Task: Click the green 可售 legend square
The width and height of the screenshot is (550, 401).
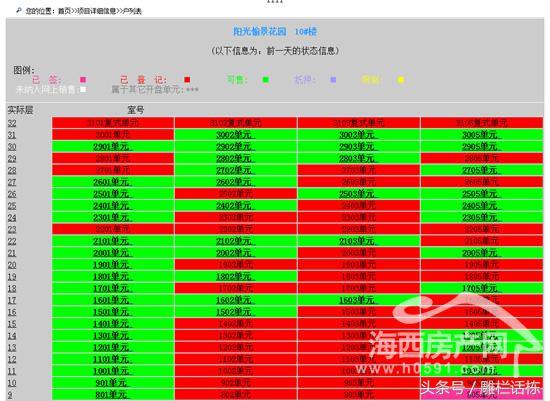Action: [266, 80]
